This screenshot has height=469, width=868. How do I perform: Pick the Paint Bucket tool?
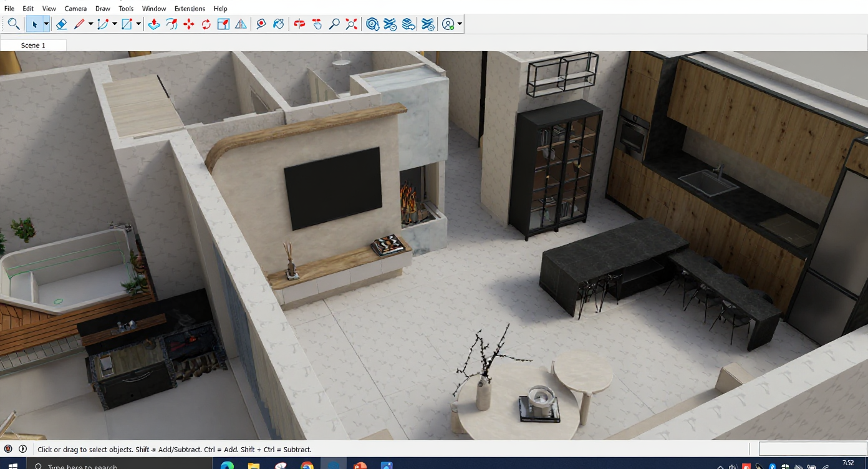[x=279, y=24]
